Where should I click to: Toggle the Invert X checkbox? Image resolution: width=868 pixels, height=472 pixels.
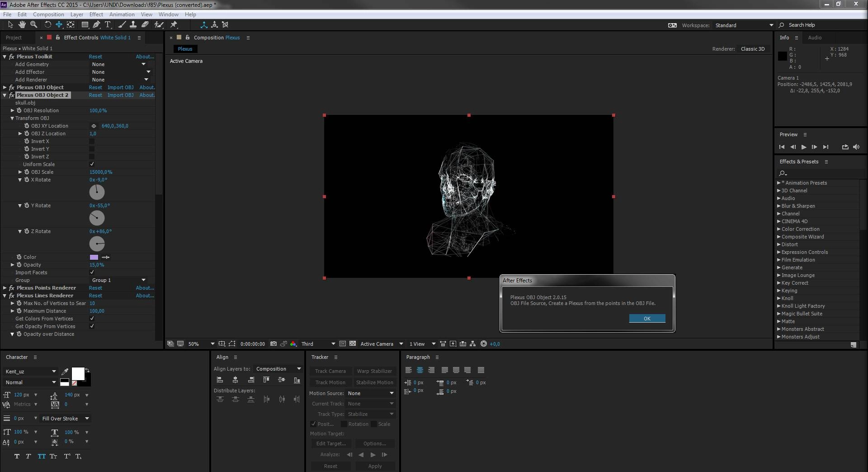[x=92, y=141]
